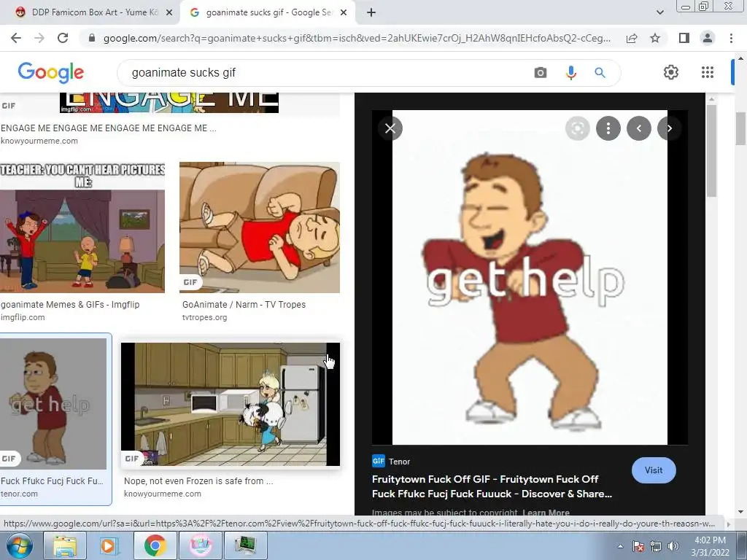
Task: Open the volume speaker tray icon
Action: pyautogui.click(x=673, y=546)
